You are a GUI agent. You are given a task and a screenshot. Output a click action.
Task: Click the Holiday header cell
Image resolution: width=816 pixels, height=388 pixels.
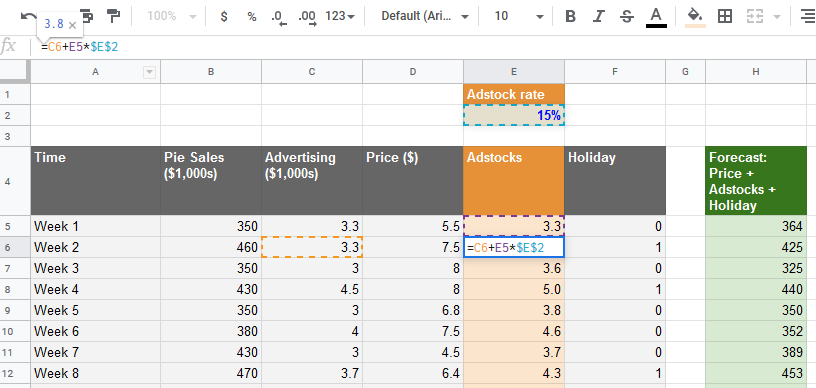tap(615, 181)
